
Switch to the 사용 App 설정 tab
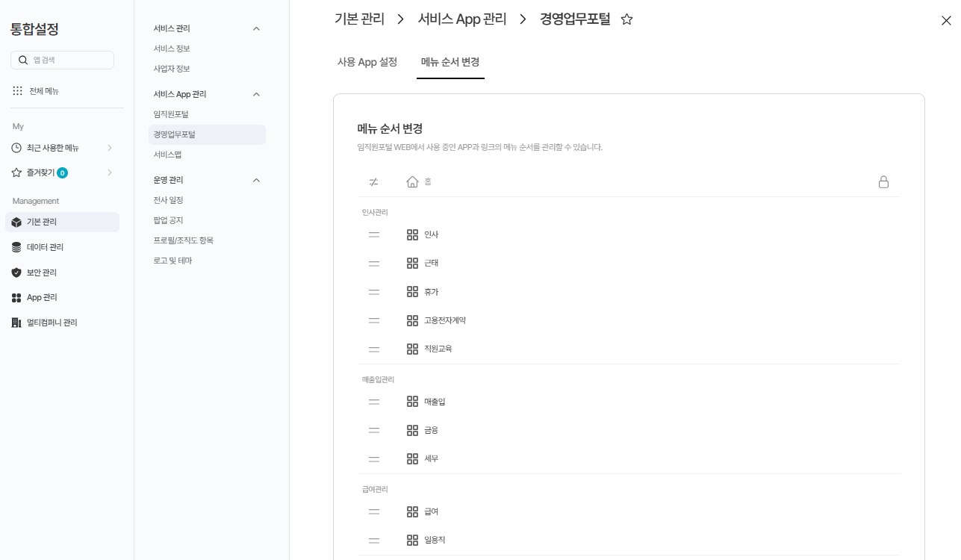(x=367, y=62)
